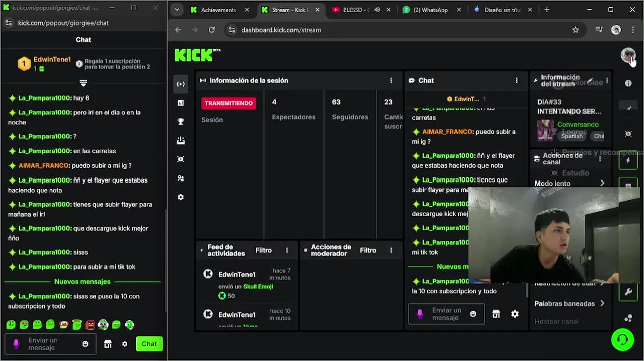
Task: Open a new browser tab
Action: [x=547, y=10]
